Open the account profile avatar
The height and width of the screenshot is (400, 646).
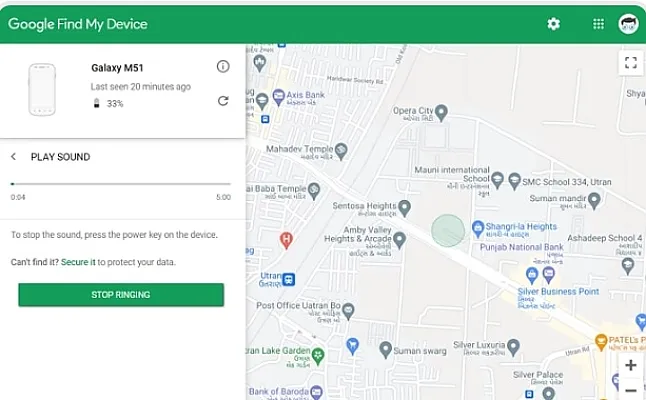pyautogui.click(x=628, y=24)
